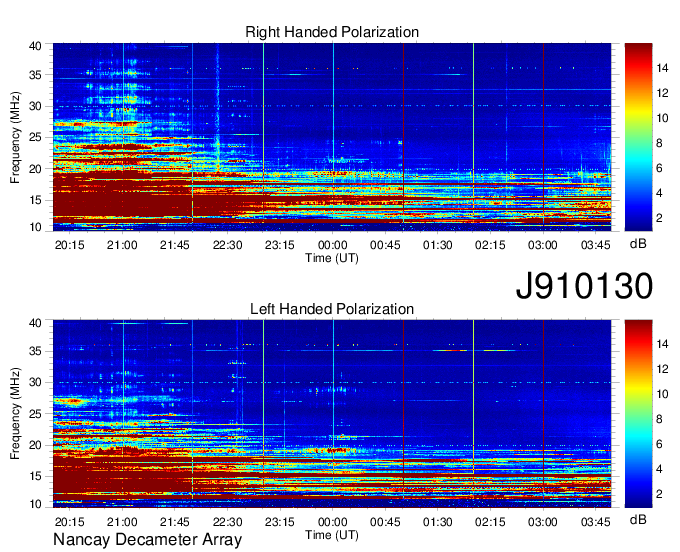
Task: Click 20 frequency tick of Left Handed plot
Action: [36, 445]
